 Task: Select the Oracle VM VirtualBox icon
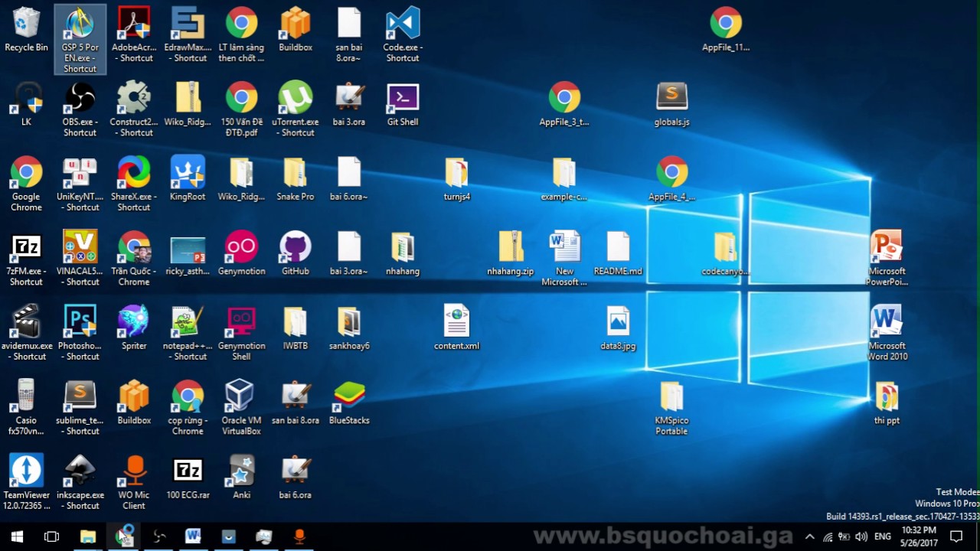[x=242, y=407]
